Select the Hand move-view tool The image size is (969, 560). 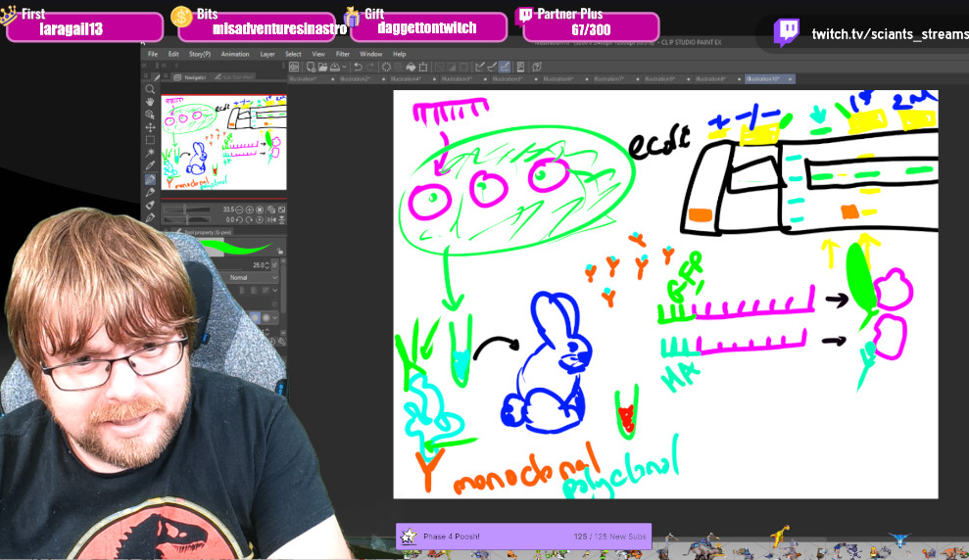pos(150,102)
